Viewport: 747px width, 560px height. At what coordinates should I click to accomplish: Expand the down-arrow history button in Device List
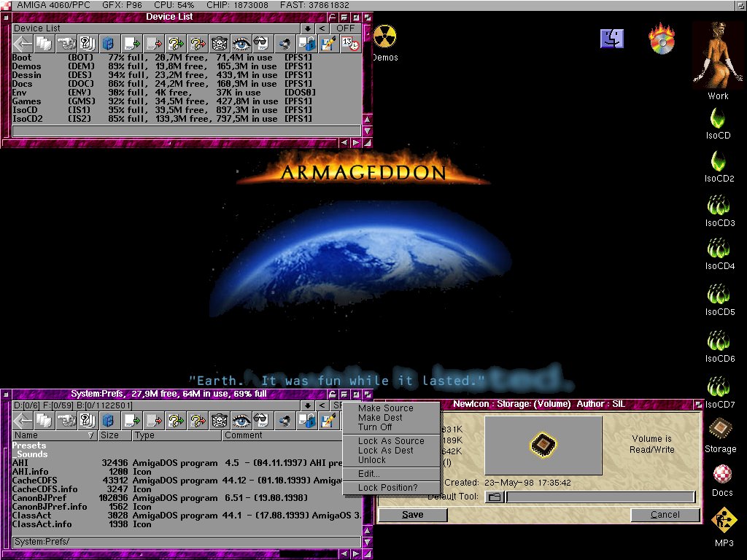click(308, 28)
